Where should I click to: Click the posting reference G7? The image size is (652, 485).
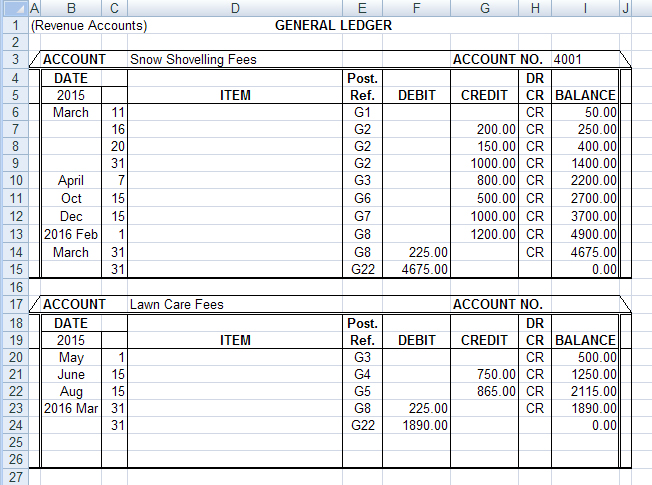362,216
